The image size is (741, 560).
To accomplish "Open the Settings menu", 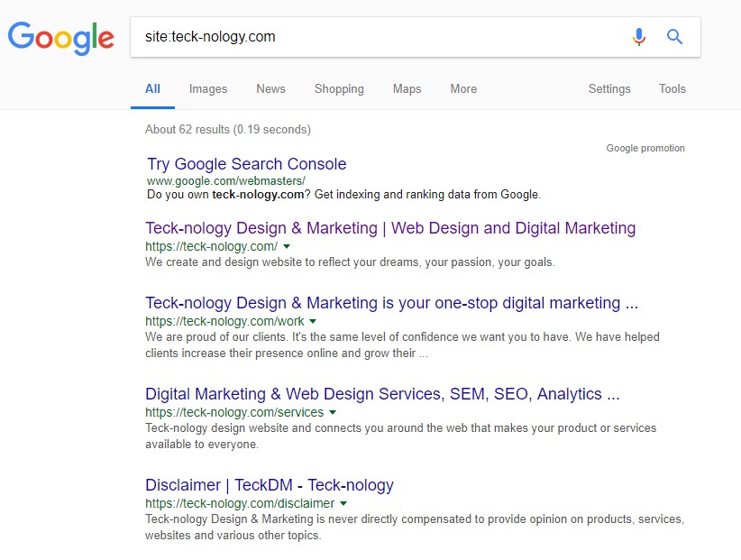I will coord(609,89).
